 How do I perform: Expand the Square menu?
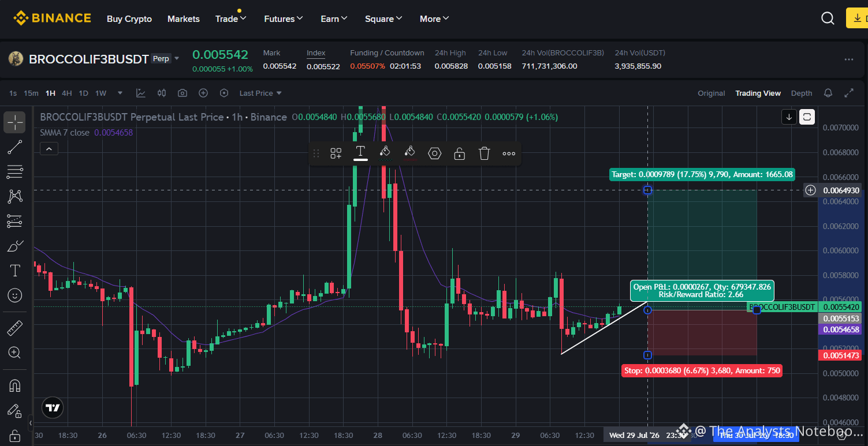[384, 18]
